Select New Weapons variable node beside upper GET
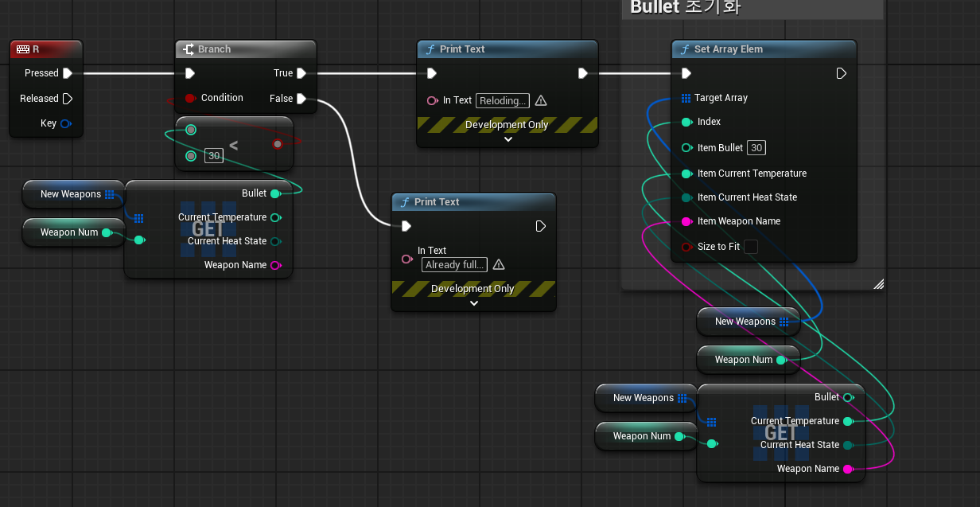 point(73,194)
